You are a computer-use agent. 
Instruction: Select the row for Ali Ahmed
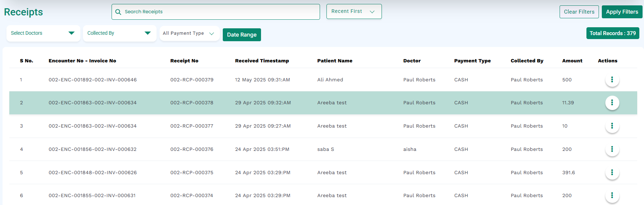[x=323, y=80]
